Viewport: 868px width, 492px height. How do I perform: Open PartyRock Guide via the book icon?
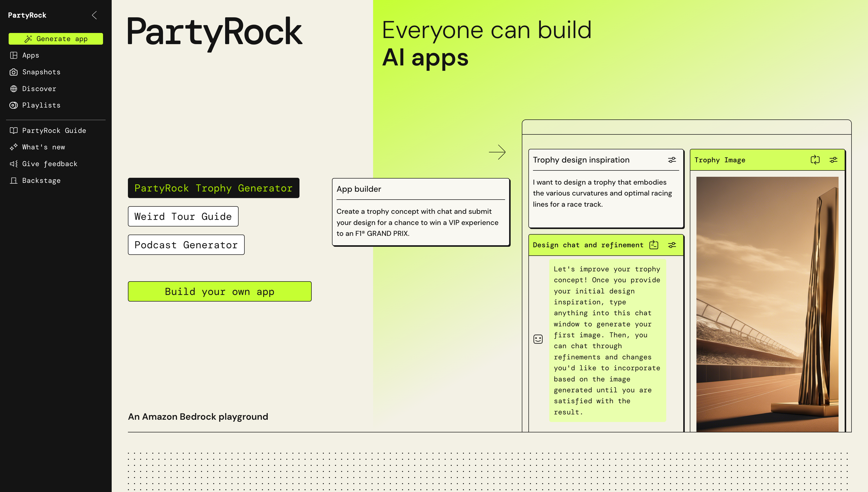(x=13, y=131)
